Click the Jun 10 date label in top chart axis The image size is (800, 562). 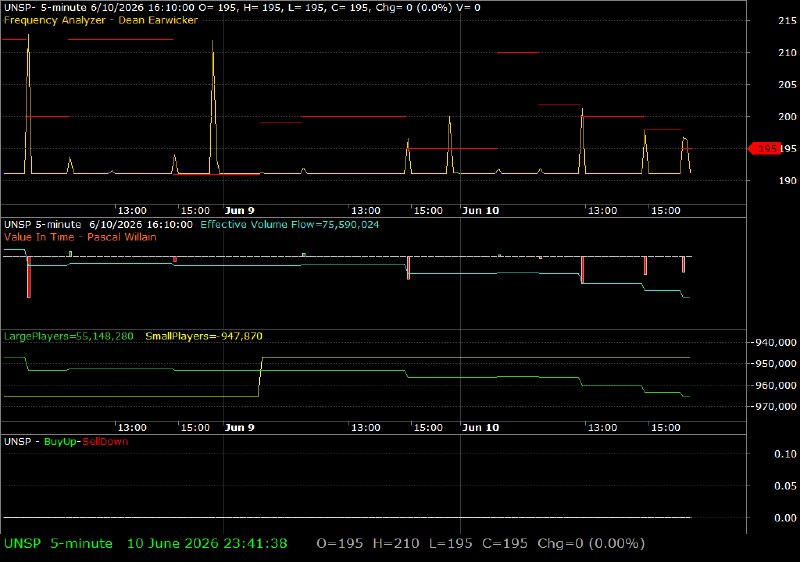tap(480, 211)
